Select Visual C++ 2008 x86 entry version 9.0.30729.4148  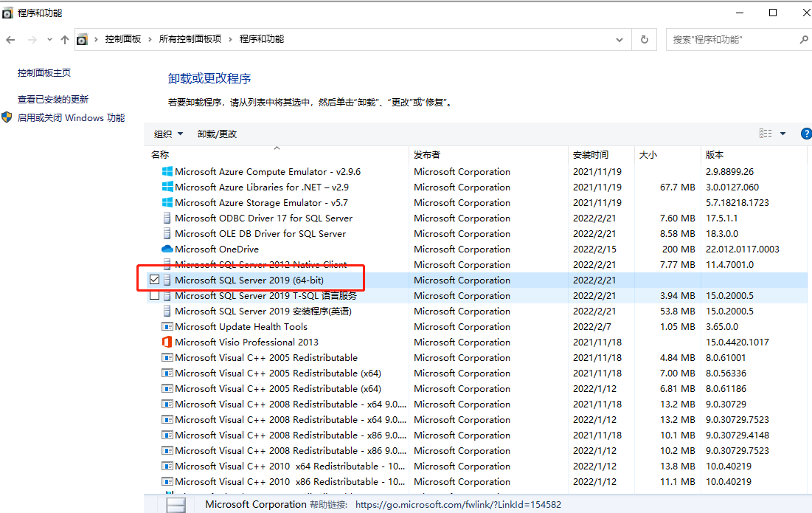click(291, 435)
